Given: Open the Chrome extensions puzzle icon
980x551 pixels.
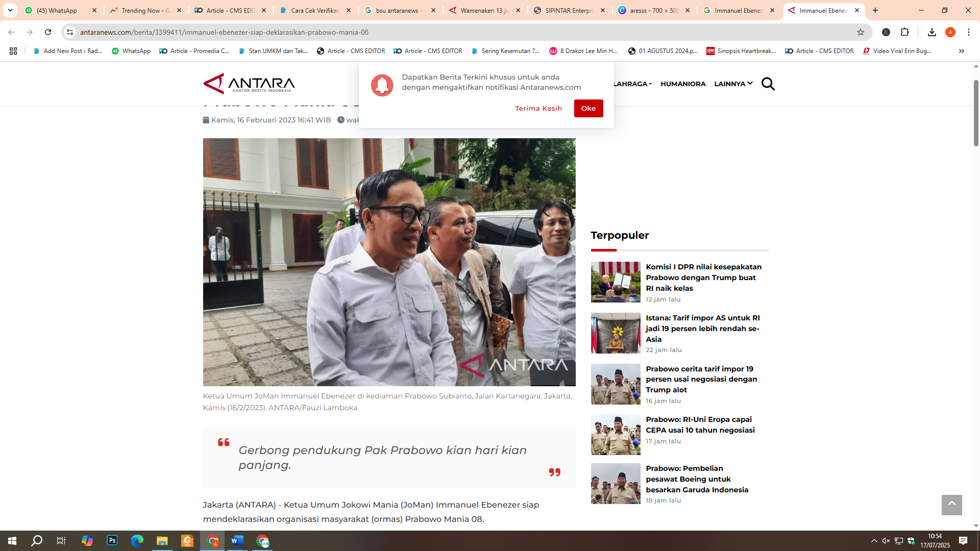Looking at the screenshot, I should [904, 32].
